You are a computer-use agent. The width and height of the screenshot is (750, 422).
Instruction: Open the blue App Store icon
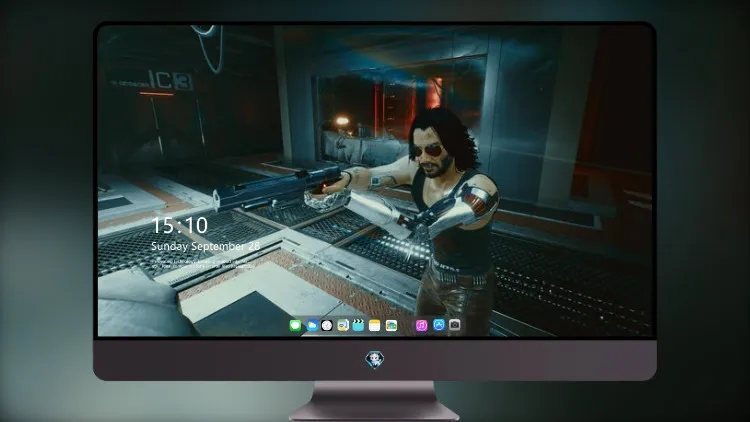(439, 325)
